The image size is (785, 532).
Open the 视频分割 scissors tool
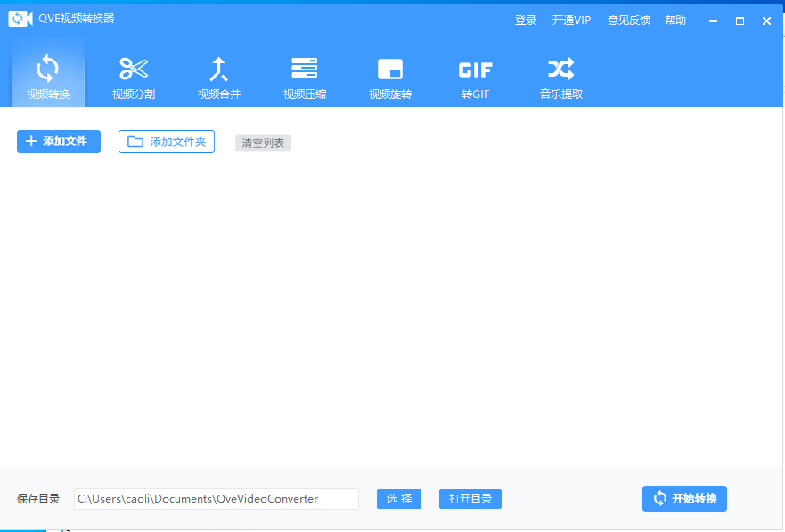(x=134, y=77)
